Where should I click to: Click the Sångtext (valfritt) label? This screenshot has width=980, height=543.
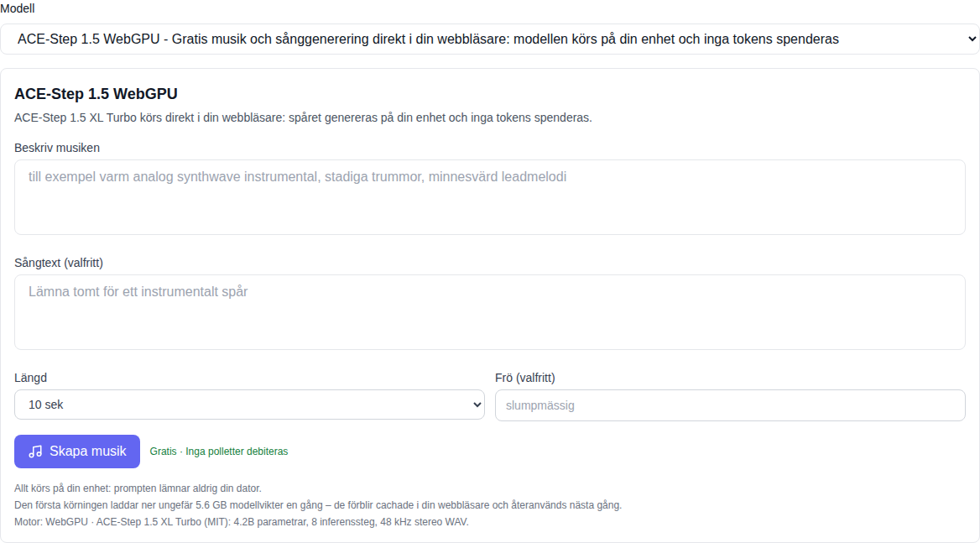(x=59, y=263)
